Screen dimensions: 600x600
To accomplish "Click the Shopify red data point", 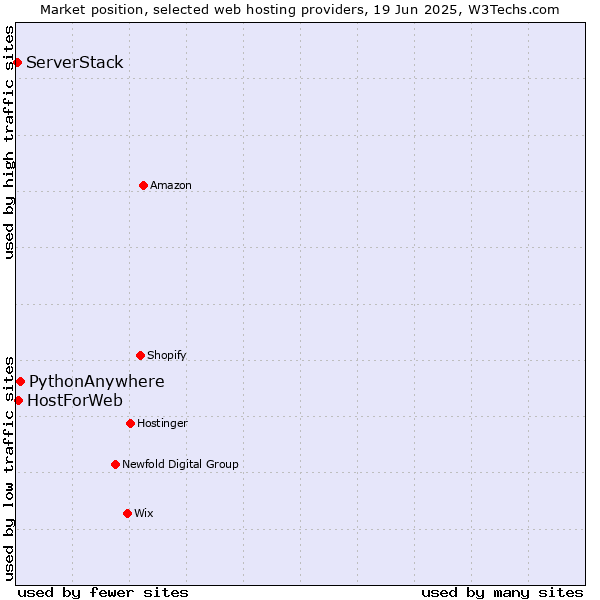I will tap(140, 355).
